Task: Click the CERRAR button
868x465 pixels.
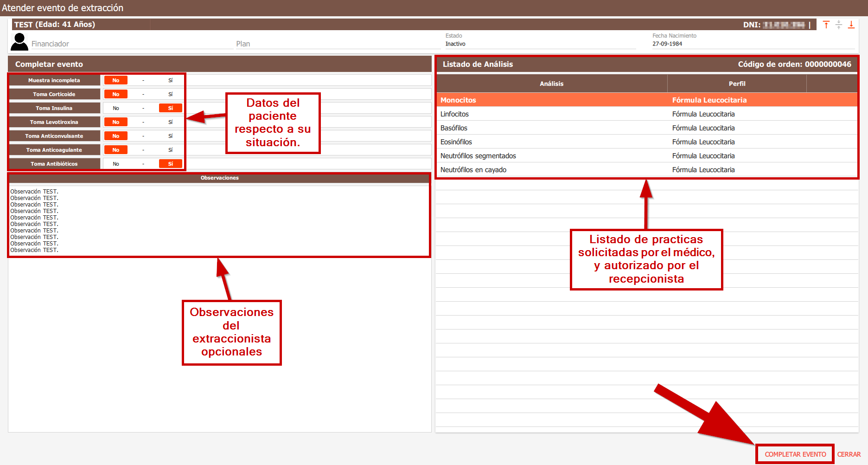Action: pos(849,454)
